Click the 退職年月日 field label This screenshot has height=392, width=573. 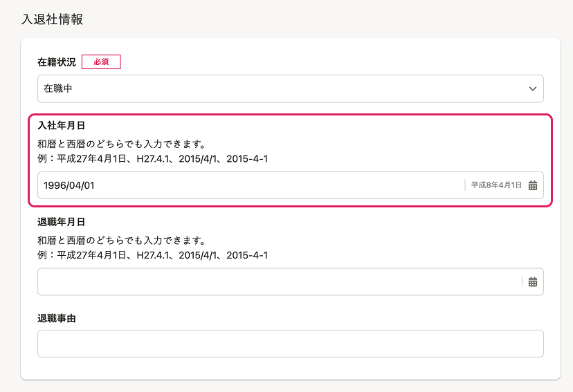[62, 222]
